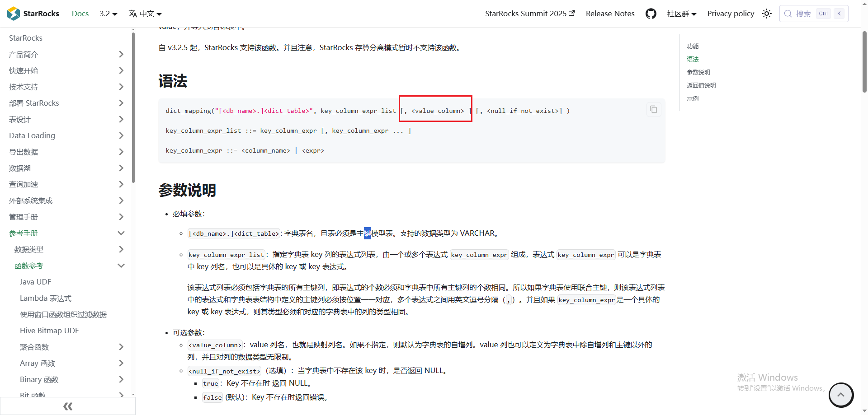Open Release Notes in top navigation
The width and height of the screenshot is (868, 415).
click(610, 14)
